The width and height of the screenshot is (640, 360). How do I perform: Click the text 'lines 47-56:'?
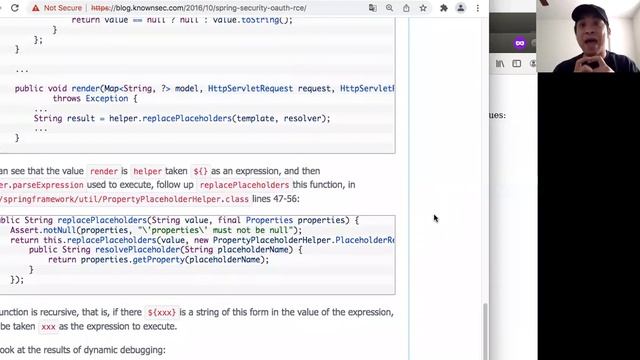(x=276, y=199)
